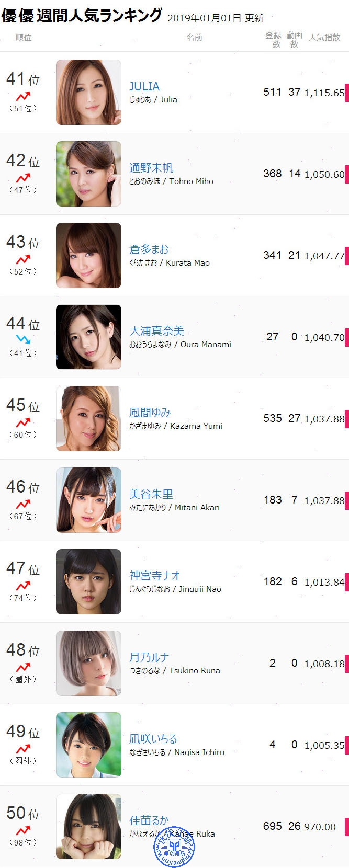Open the 通野未帆 profile link
The height and width of the screenshot is (868, 349).
[x=151, y=168]
